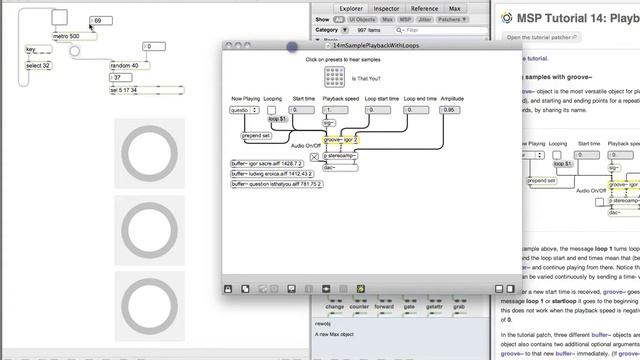Switch to the Reference tab
Screen dimensions: 640x360
point(424,9)
